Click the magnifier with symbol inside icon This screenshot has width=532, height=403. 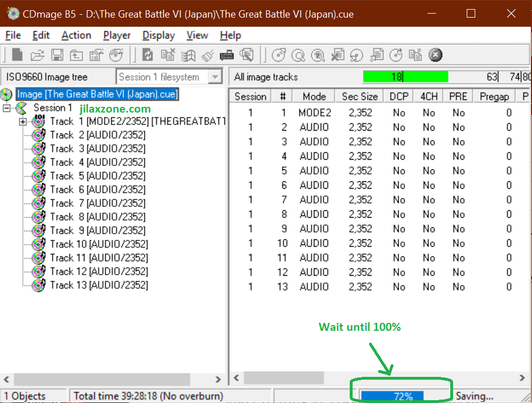coord(318,55)
